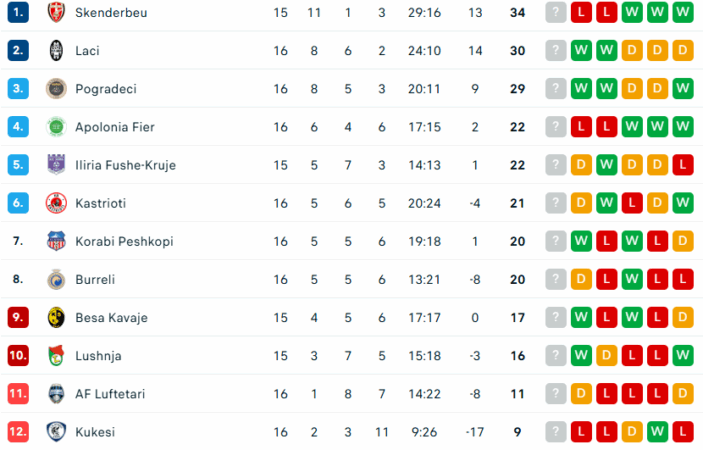The width and height of the screenshot is (703, 450).
Task: Open the Iliria Fushe-Kruje purple badge
Action: 56,165
